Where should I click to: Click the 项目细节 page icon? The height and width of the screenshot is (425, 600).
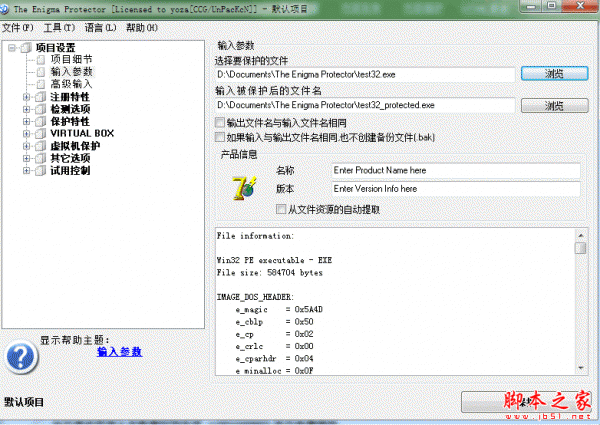(x=41, y=60)
